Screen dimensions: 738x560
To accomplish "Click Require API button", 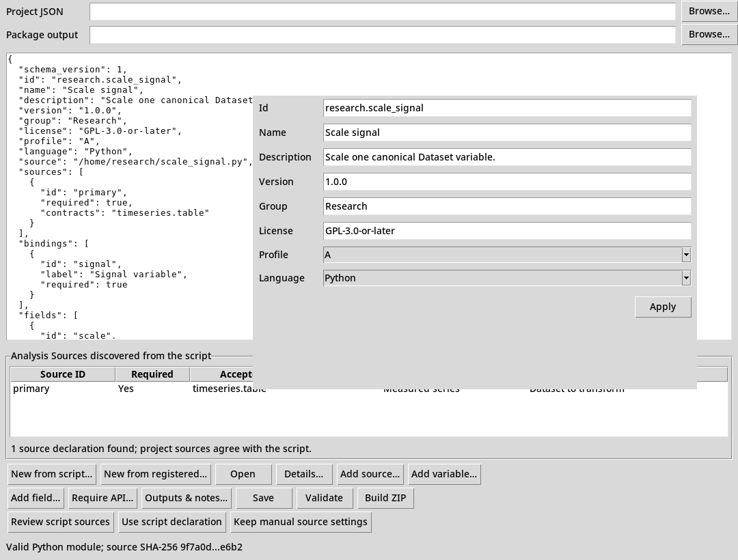I will (x=102, y=498).
